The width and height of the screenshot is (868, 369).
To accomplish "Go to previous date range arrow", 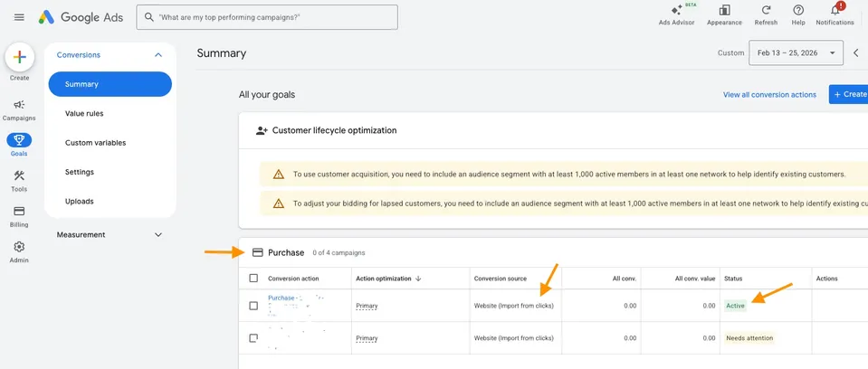I will click(856, 53).
